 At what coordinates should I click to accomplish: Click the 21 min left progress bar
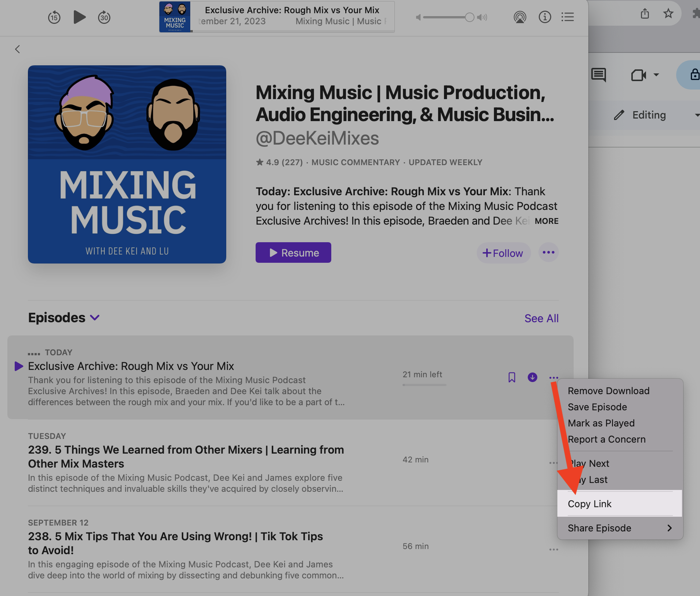424,385
